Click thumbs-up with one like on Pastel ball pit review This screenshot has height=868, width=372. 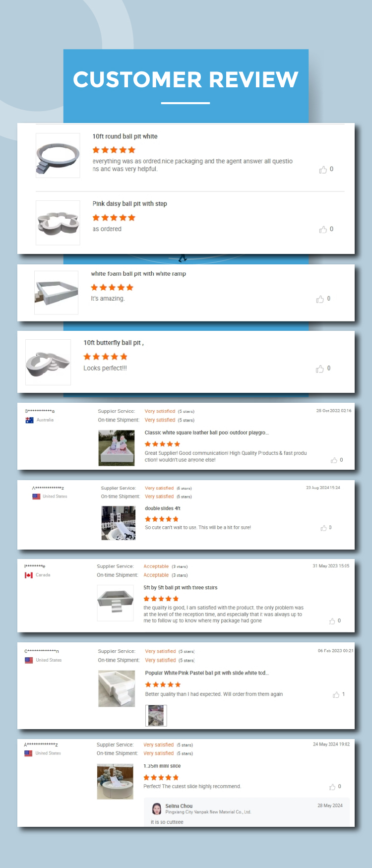tap(336, 694)
